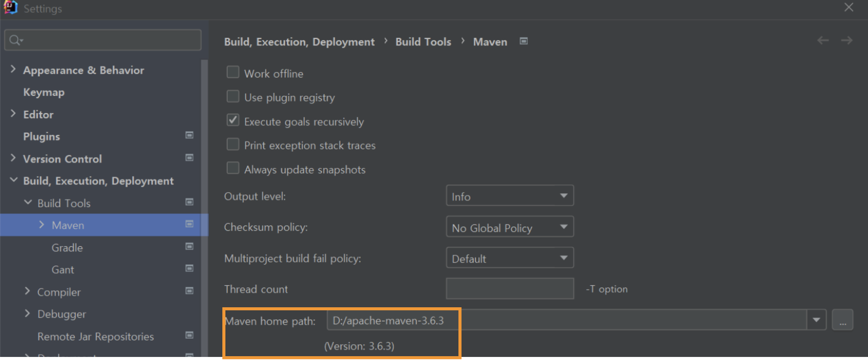Click the settings tree scrollbar
This screenshot has width=868, height=360.
[204, 208]
